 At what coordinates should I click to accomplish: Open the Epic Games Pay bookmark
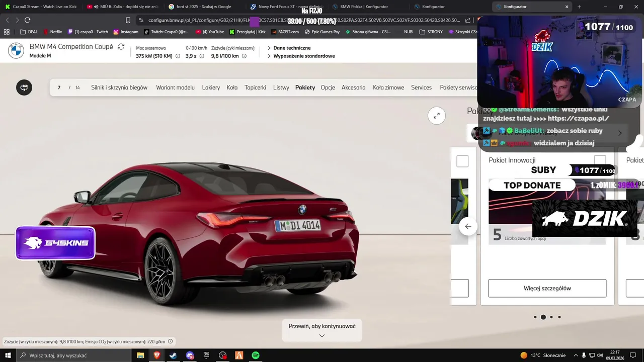(x=322, y=32)
